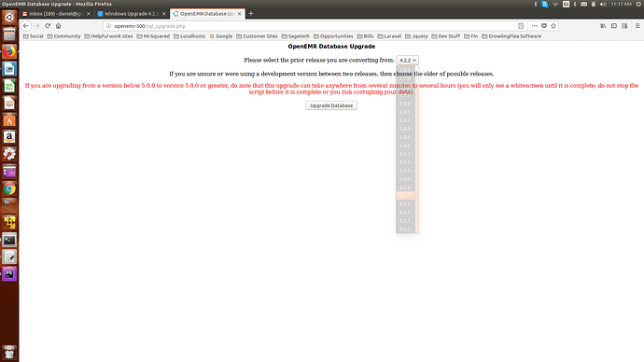Select version 2.8.1 from release list
This screenshot has height=362, width=644.
coord(405,112)
